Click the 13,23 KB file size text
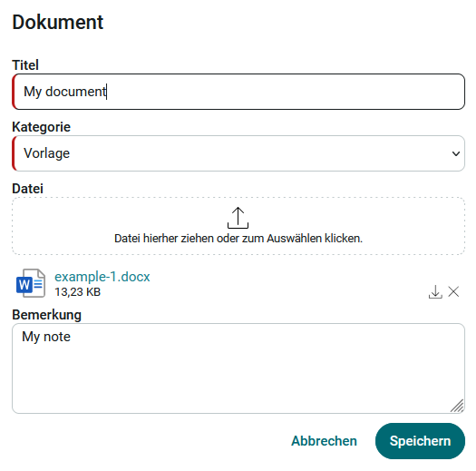The height and width of the screenshot is (471, 476). [77, 292]
